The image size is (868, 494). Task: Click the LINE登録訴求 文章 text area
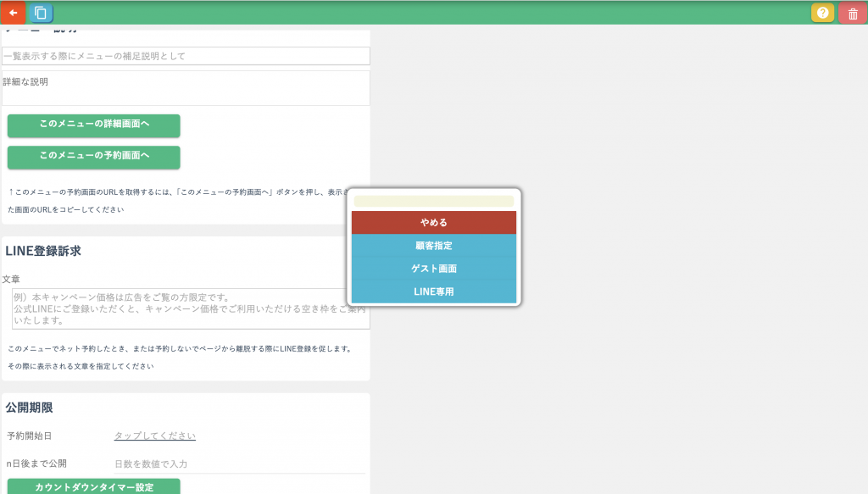[180, 309]
